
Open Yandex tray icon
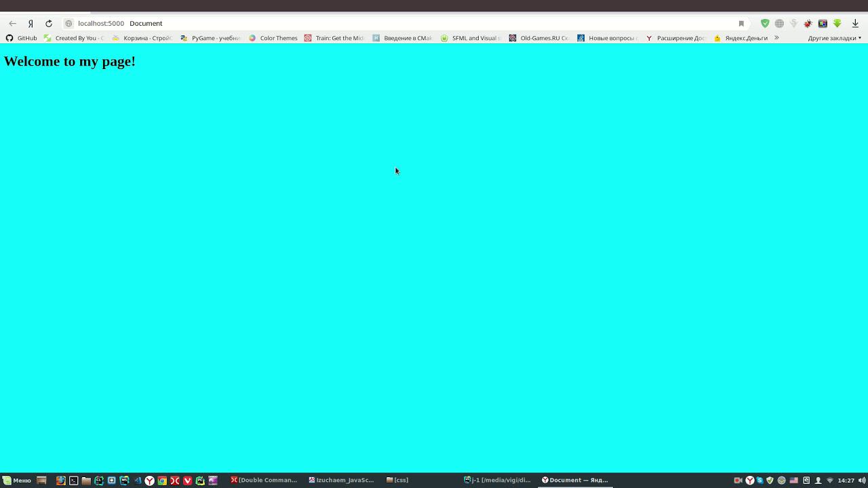(x=750, y=480)
